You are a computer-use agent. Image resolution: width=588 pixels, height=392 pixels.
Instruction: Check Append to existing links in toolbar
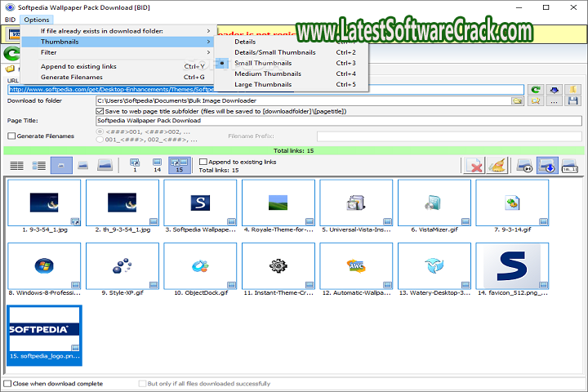click(x=203, y=162)
